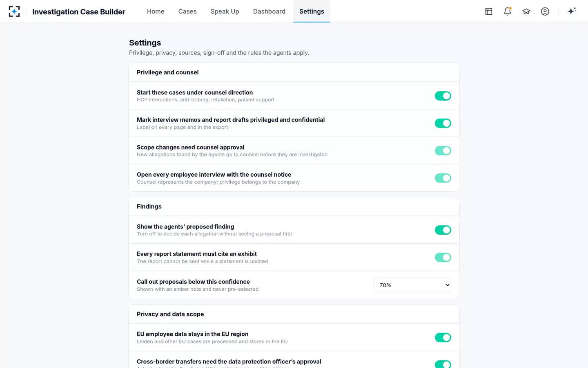Click the Findings section header
Image resolution: width=588 pixels, height=368 pixels.
[x=149, y=206]
